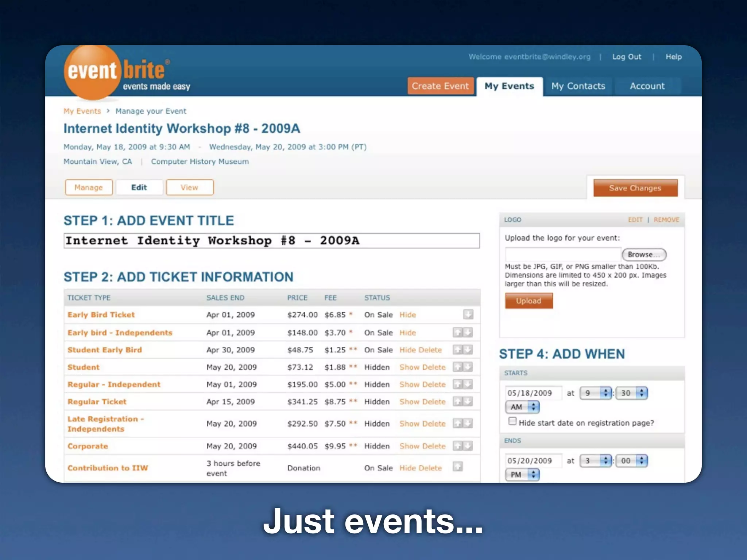
Task: Hide the Student Early Bird ticket
Action: pyautogui.click(x=407, y=350)
